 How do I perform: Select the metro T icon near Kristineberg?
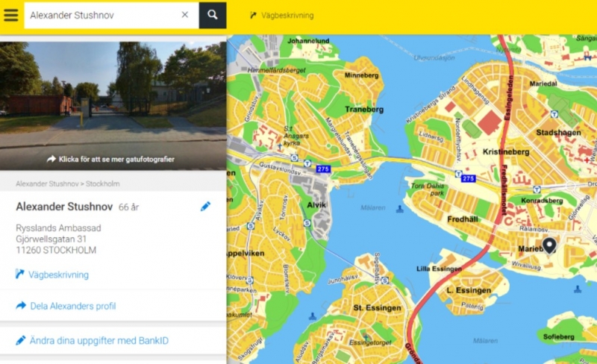tap(458, 174)
